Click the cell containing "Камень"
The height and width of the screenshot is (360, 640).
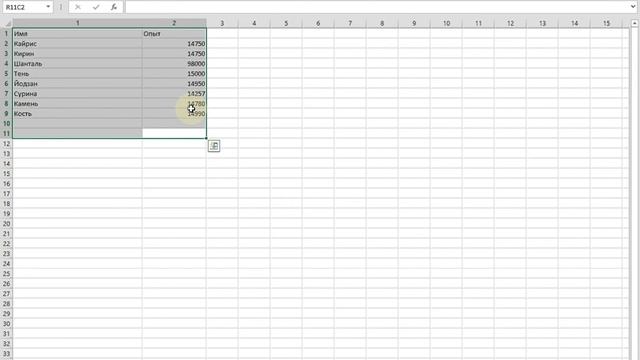pyautogui.click(x=78, y=104)
